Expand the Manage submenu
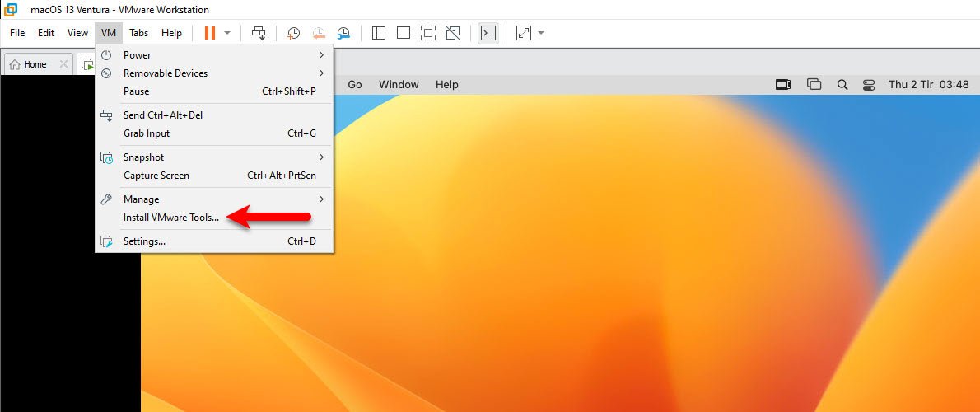The image size is (980, 412). (x=214, y=199)
